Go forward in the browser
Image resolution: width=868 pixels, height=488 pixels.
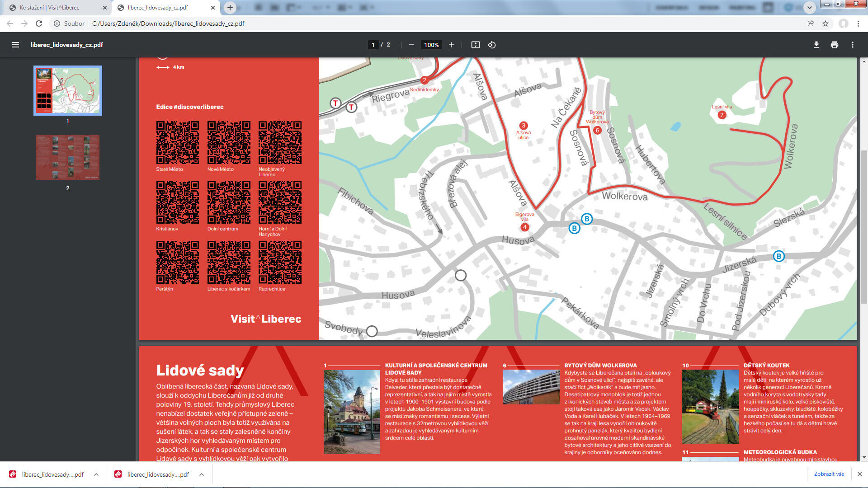(x=24, y=23)
